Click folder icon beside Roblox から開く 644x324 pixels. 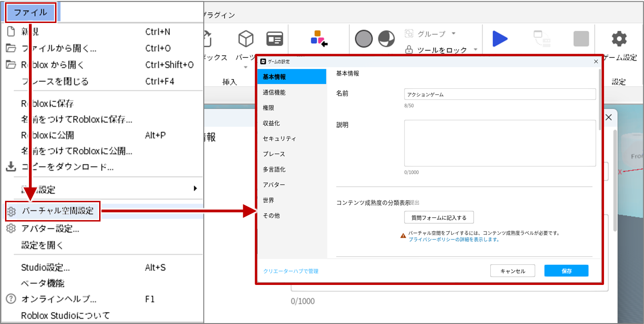11,65
